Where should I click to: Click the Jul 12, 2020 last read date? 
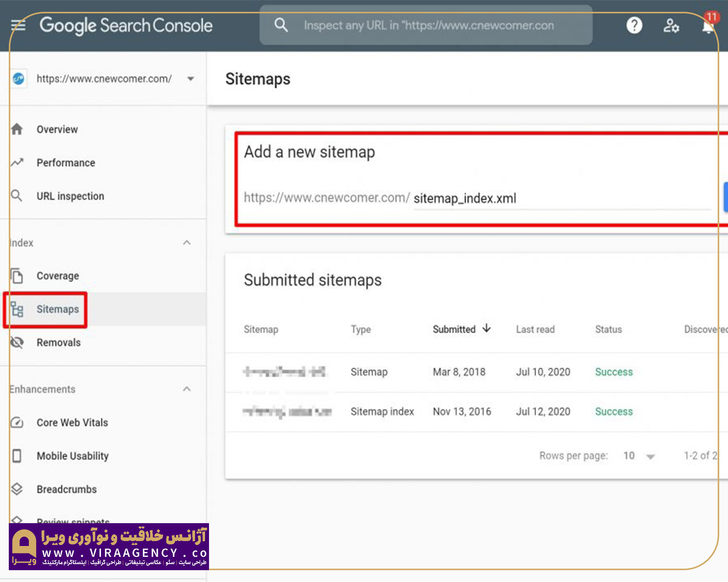click(x=543, y=412)
